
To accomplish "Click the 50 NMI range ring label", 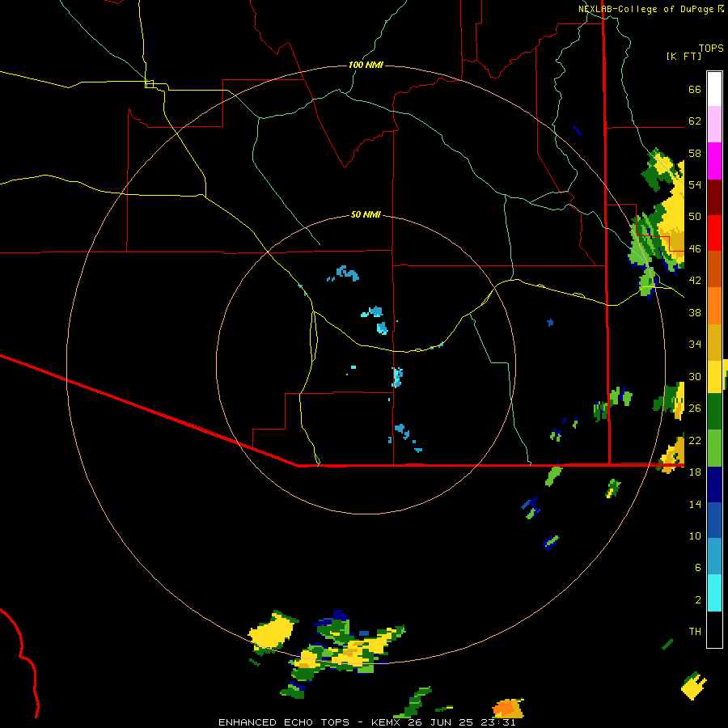I will pyautogui.click(x=366, y=214).
